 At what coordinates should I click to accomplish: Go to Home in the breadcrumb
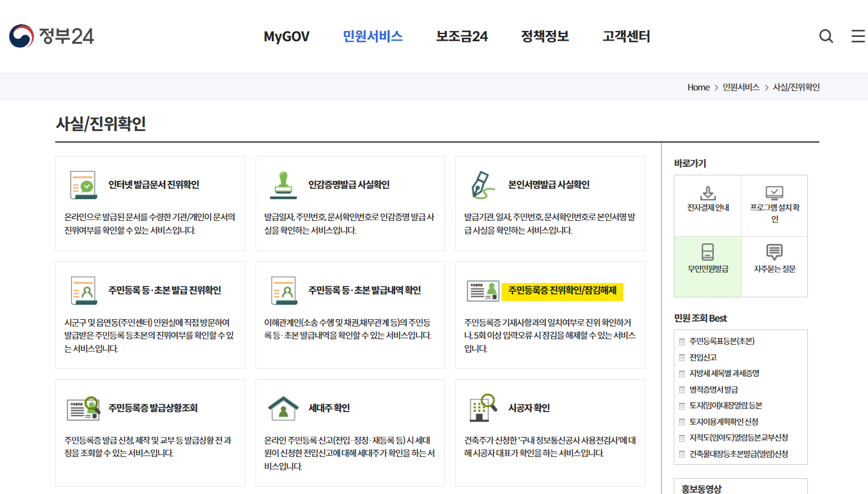tap(699, 87)
